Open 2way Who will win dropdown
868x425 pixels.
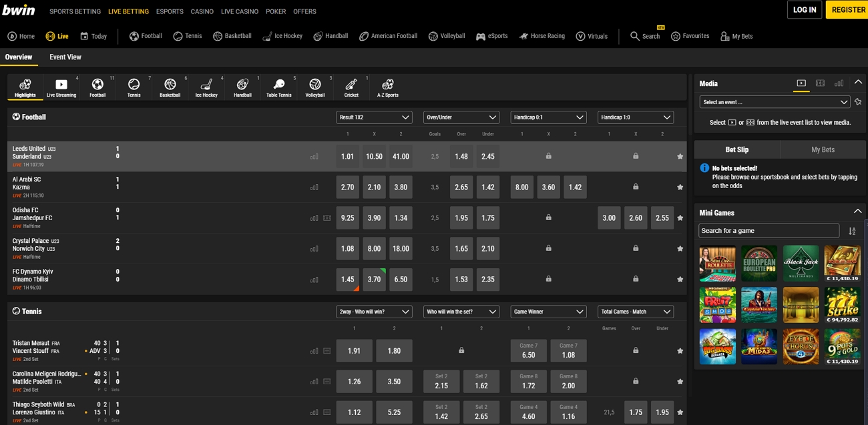click(x=374, y=312)
